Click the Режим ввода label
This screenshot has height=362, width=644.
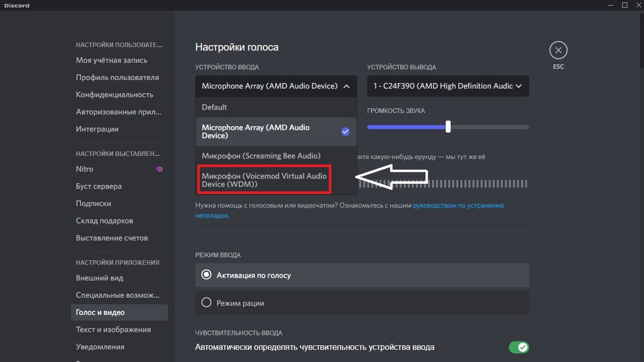coord(218,255)
